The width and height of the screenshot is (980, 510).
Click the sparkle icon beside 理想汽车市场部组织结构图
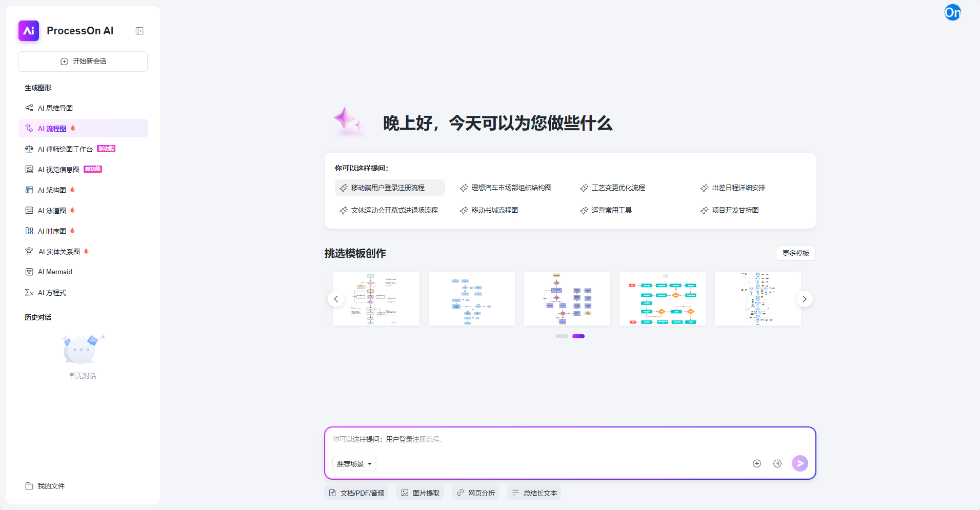click(x=464, y=188)
